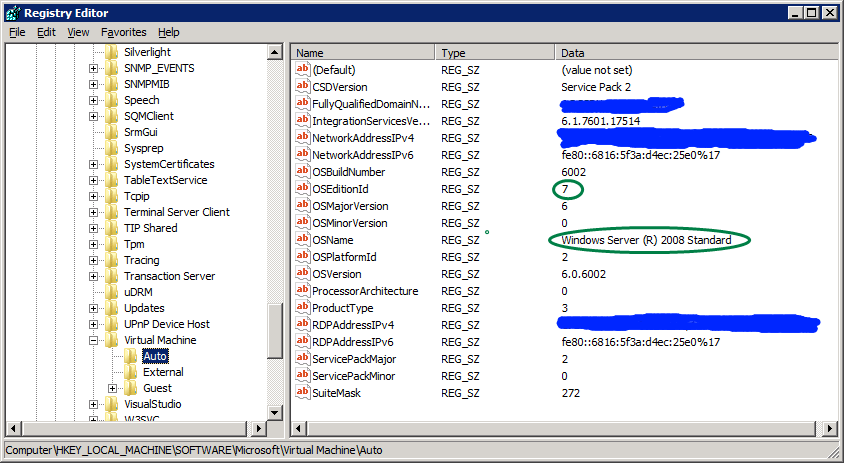The height and width of the screenshot is (463, 844).
Task: Click the string icon beside OSMajorVersion
Action: [303, 206]
